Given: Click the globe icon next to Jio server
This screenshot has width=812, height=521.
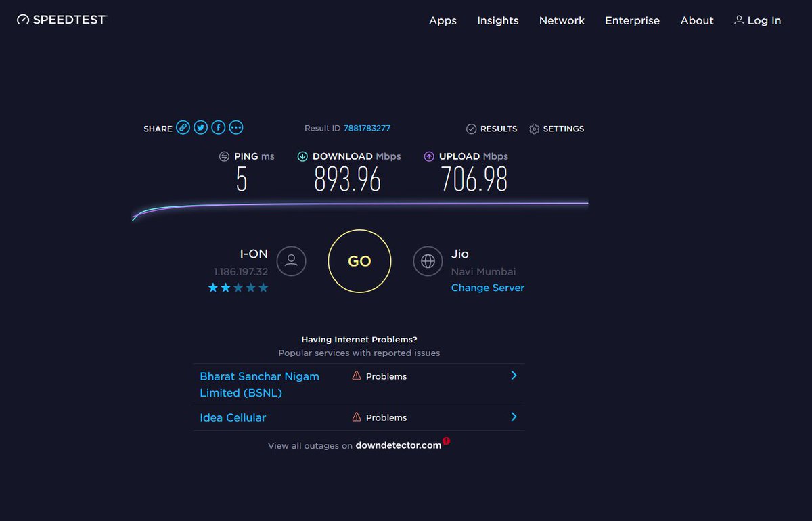Looking at the screenshot, I should 428,261.
